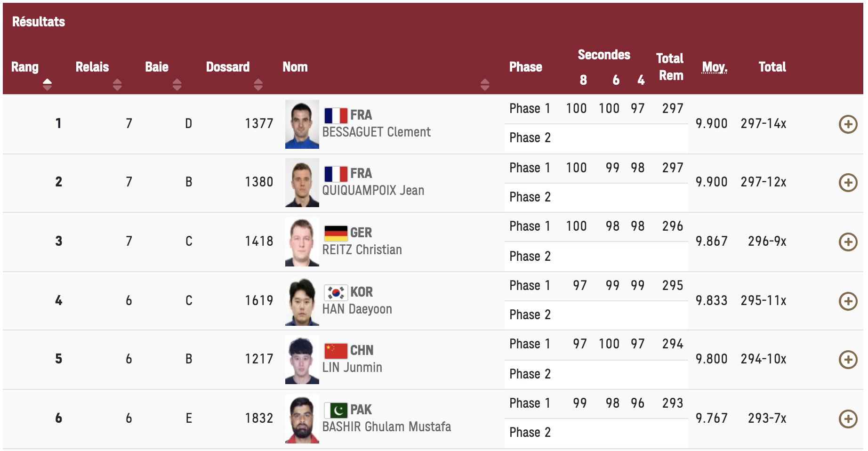Image resolution: width=868 pixels, height=451 pixels.
Task: Open plus icon for BASHIR Ghulam Mustafa
Action: coord(848,419)
